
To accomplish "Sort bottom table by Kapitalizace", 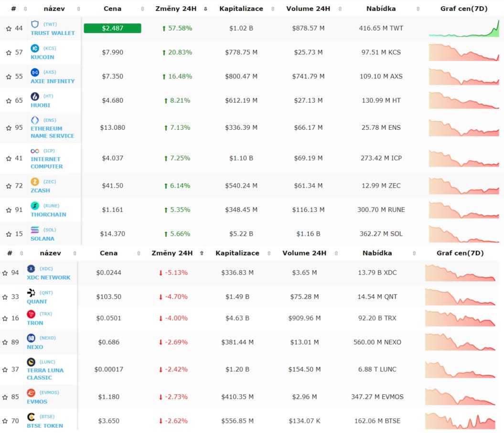I will [x=269, y=253].
